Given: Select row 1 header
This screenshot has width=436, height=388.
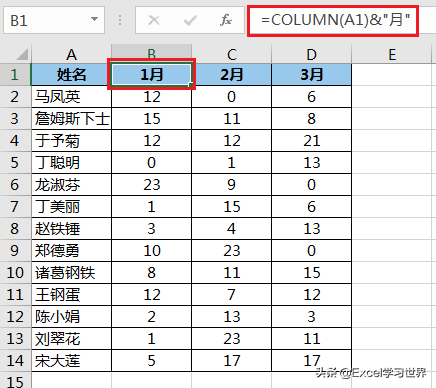Looking at the screenshot, I should 15,74.
